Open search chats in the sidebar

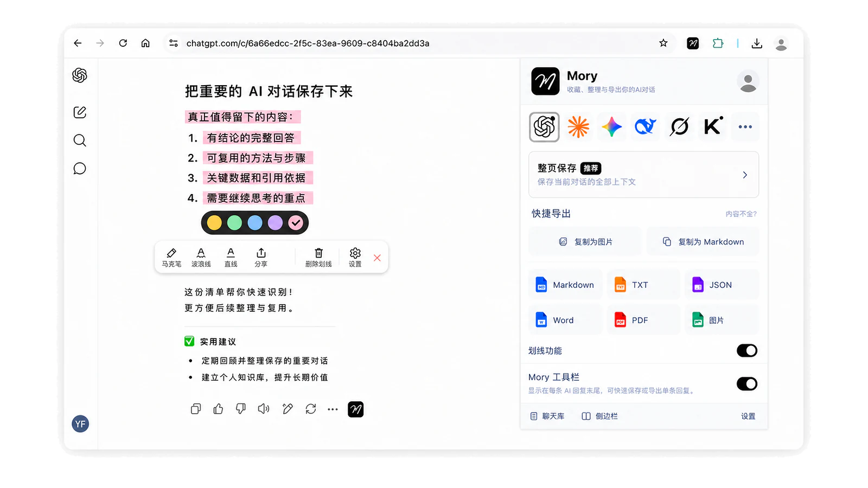click(x=80, y=140)
